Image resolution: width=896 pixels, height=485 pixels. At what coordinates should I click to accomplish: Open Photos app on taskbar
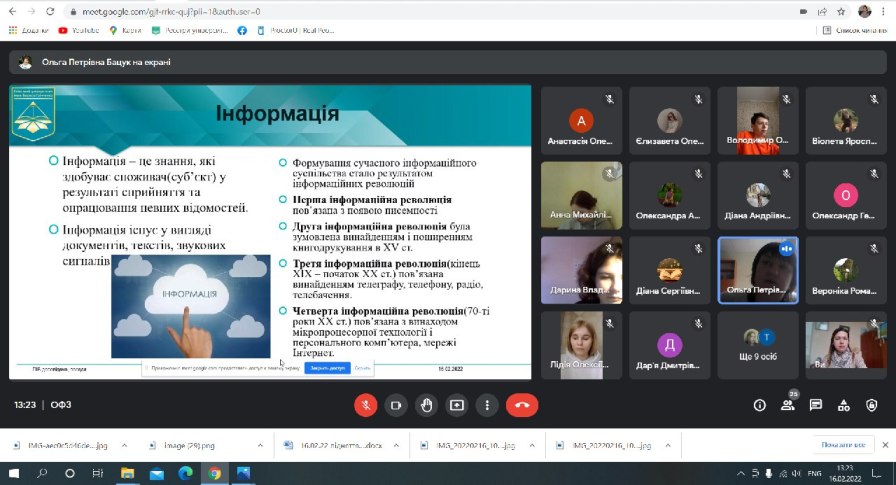click(x=243, y=474)
